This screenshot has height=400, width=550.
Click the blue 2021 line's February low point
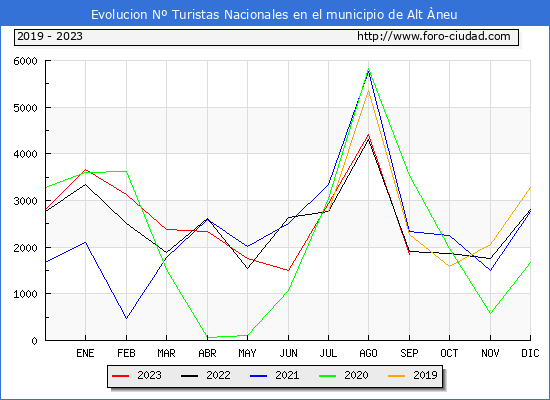126,318
